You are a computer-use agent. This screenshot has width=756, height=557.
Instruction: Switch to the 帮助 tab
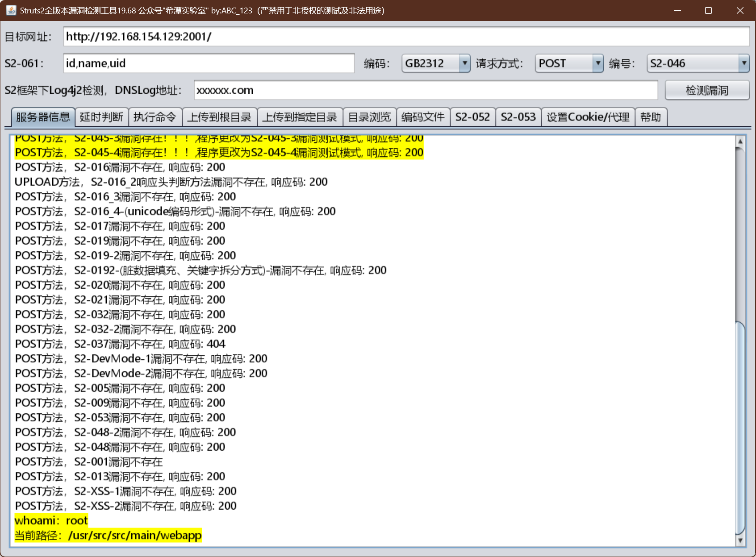pyautogui.click(x=651, y=117)
